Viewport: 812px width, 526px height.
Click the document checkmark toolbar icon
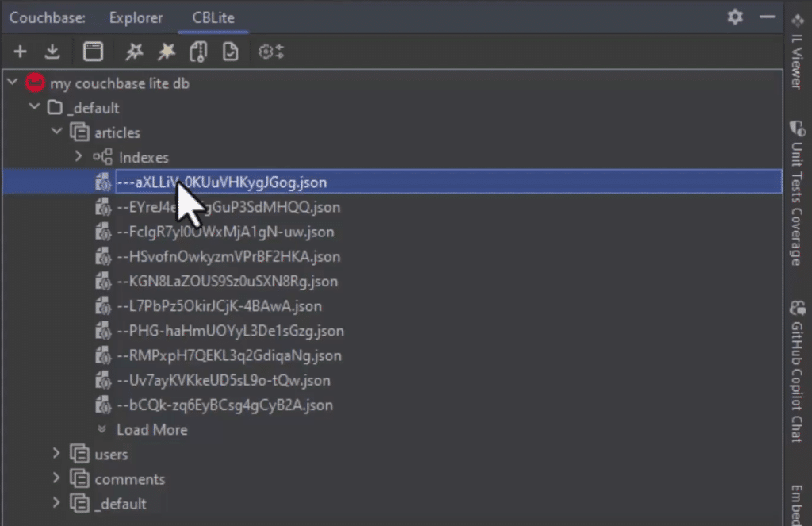(230, 52)
